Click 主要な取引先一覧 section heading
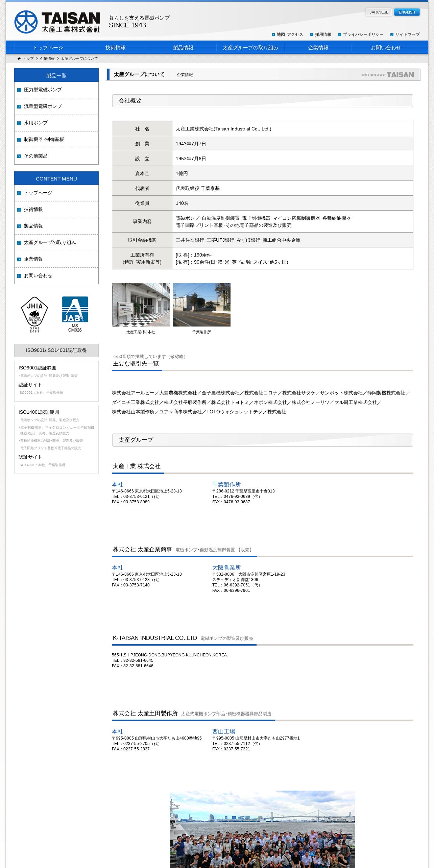 pyautogui.click(x=136, y=363)
